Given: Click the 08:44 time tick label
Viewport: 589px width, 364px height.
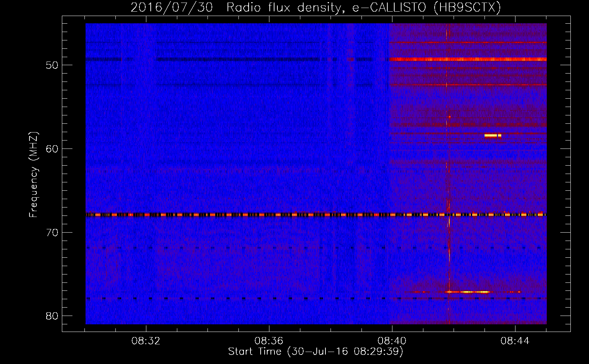Looking at the screenshot, I should tap(515, 341).
